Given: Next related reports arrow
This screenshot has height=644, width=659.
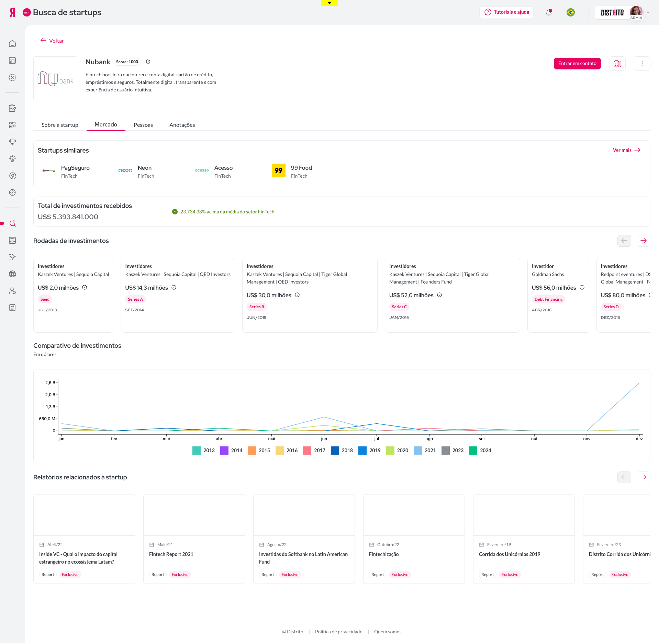Looking at the screenshot, I should [644, 477].
